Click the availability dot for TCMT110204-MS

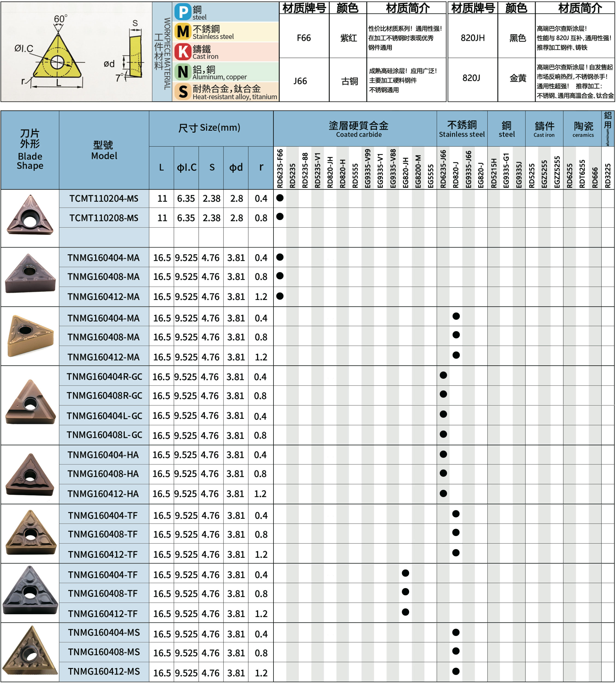pyautogui.click(x=280, y=198)
